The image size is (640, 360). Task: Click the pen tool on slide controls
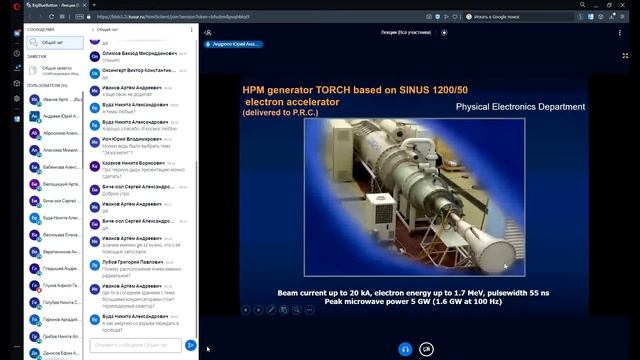coord(271,310)
